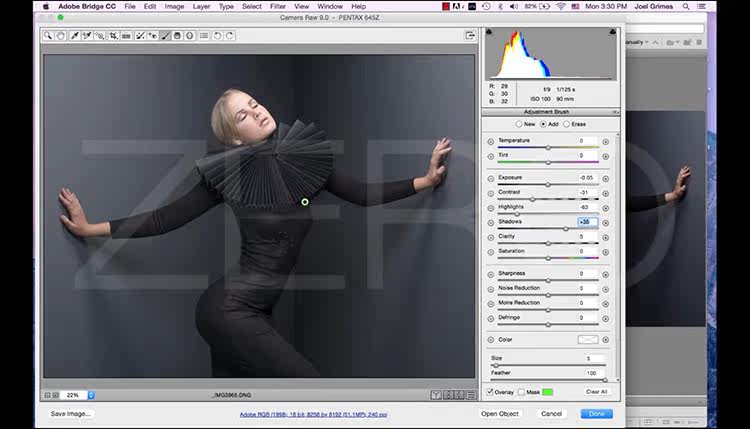Open the Image menu

point(174,6)
